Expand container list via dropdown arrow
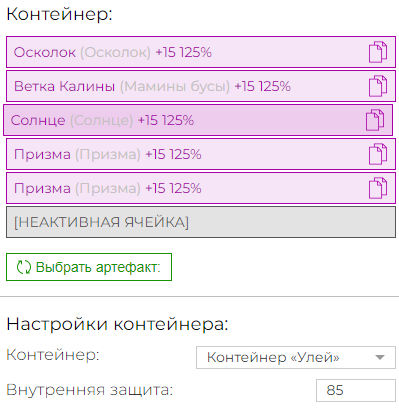 [x=380, y=357]
